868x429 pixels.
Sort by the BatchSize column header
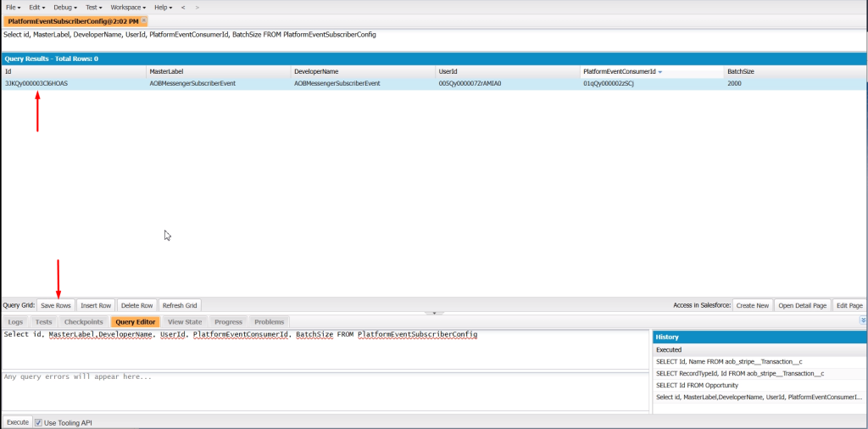click(795, 72)
